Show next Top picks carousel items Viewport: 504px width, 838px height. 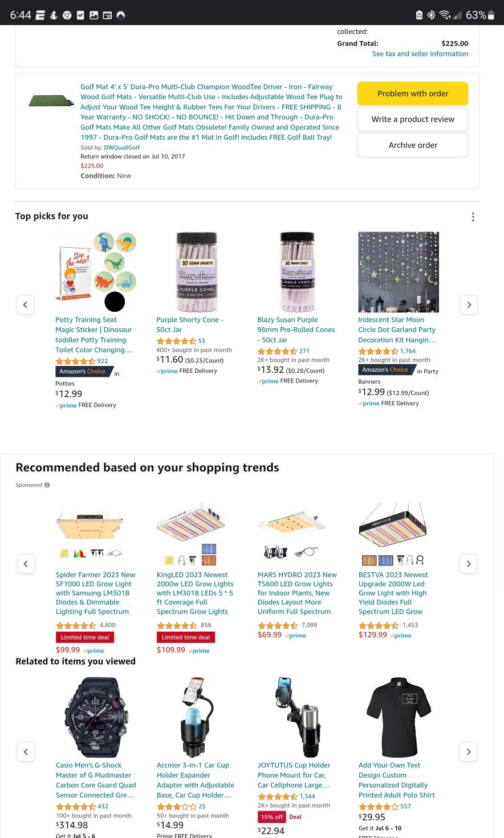[x=469, y=305]
